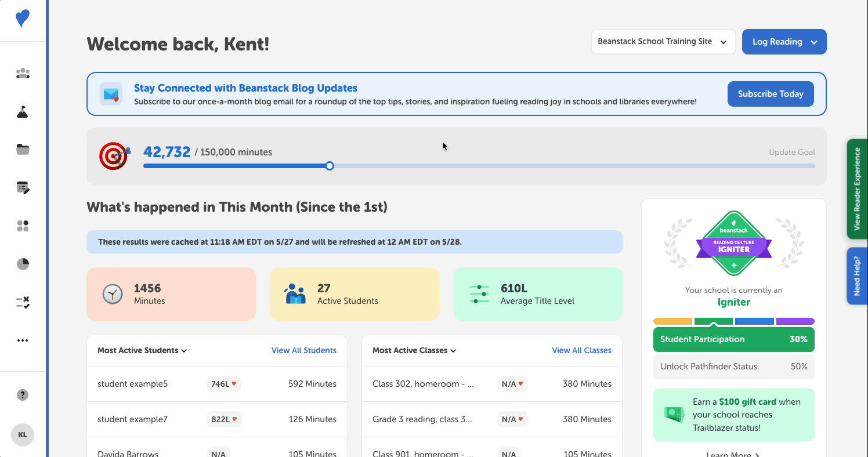The image size is (868, 457).
Task: Click the Beanstack heart logo
Action: [23, 19]
